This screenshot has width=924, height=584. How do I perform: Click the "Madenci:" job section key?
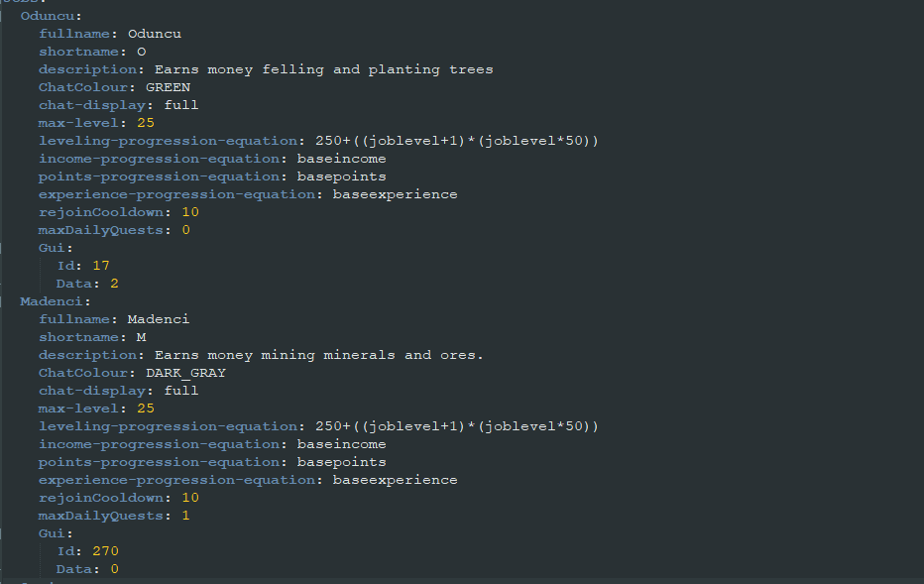[x=56, y=301]
